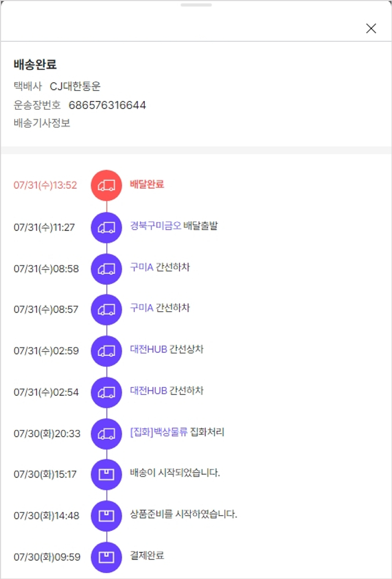
Task: Close the delivery tracking popup
Action: click(x=371, y=29)
